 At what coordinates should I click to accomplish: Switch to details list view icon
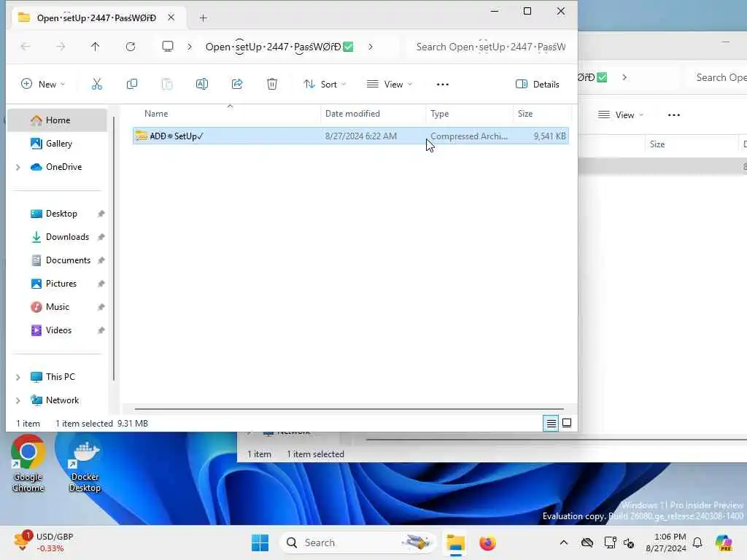(551, 423)
